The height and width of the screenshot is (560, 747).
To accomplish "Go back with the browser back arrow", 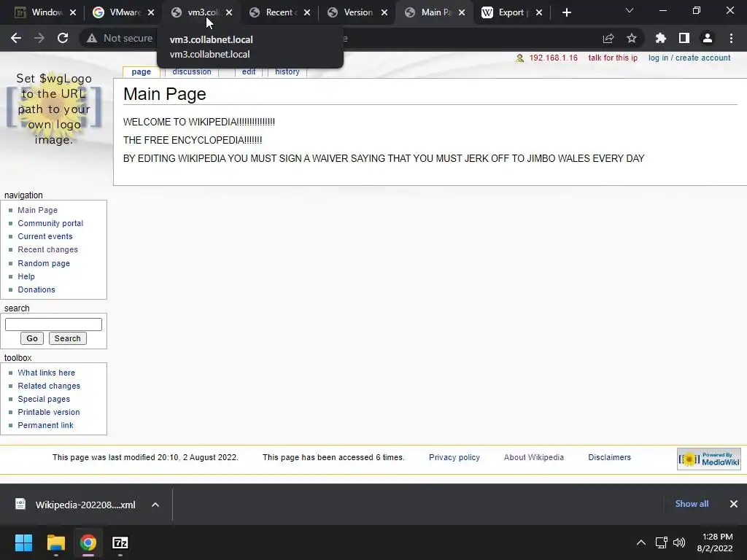I will coord(16,38).
